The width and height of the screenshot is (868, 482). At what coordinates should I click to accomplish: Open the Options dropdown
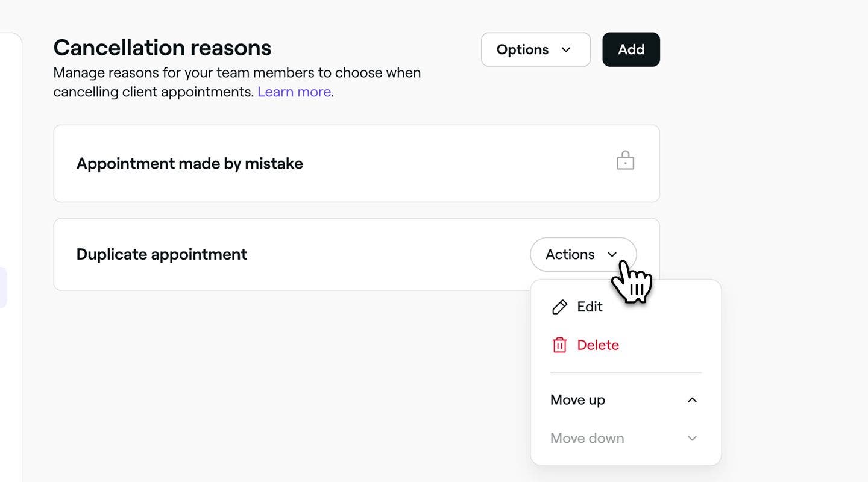535,49
